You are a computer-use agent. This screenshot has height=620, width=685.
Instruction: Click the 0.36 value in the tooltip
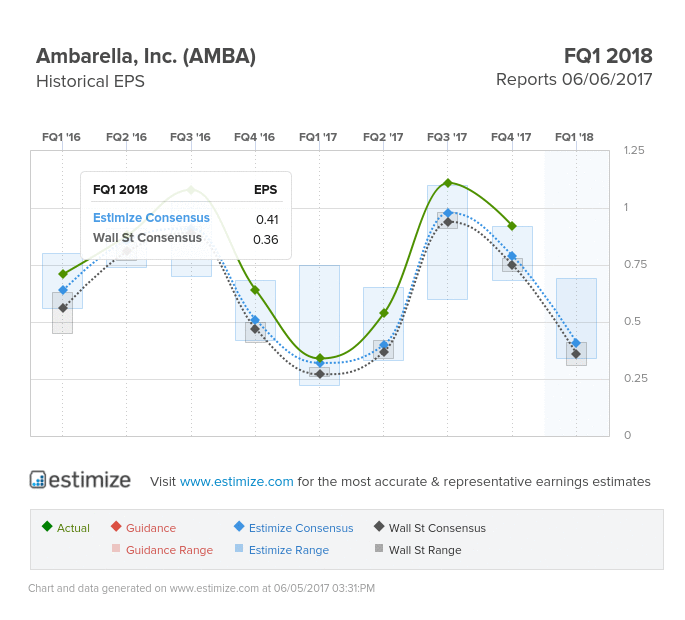(266, 239)
